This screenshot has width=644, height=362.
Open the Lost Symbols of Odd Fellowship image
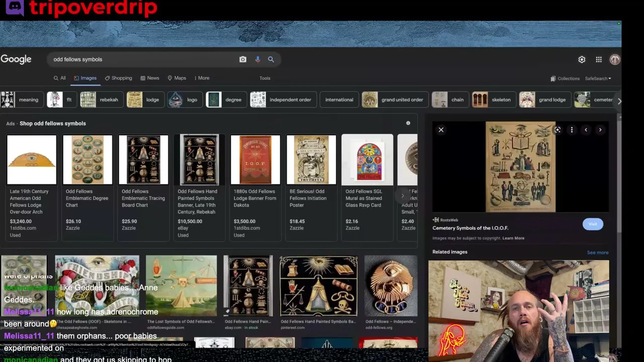pos(181,285)
